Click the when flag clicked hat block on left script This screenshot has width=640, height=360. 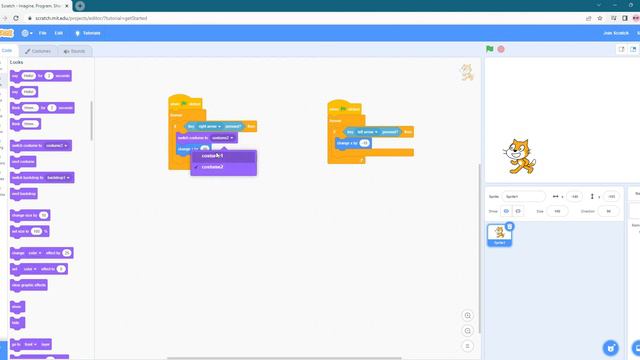pyautogui.click(x=186, y=103)
